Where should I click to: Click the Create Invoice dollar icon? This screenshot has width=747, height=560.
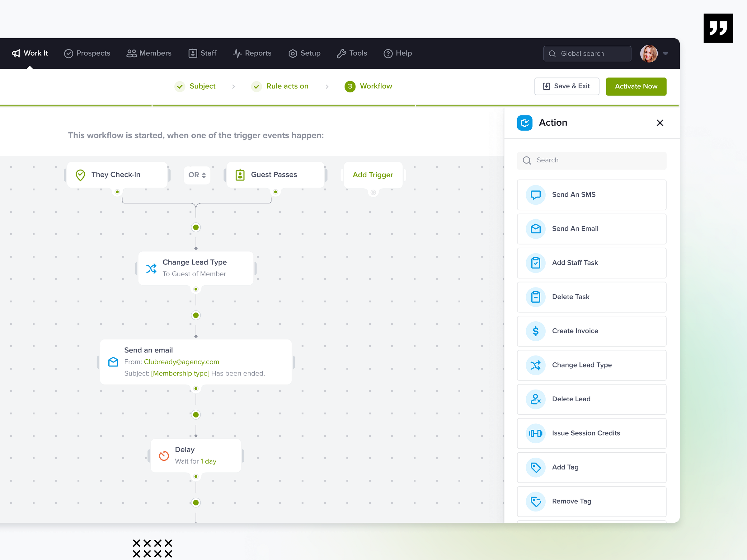(x=535, y=331)
